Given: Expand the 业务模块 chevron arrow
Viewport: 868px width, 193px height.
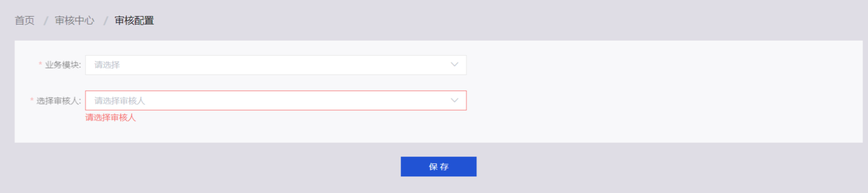Looking at the screenshot, I should (x=454, y=65).
